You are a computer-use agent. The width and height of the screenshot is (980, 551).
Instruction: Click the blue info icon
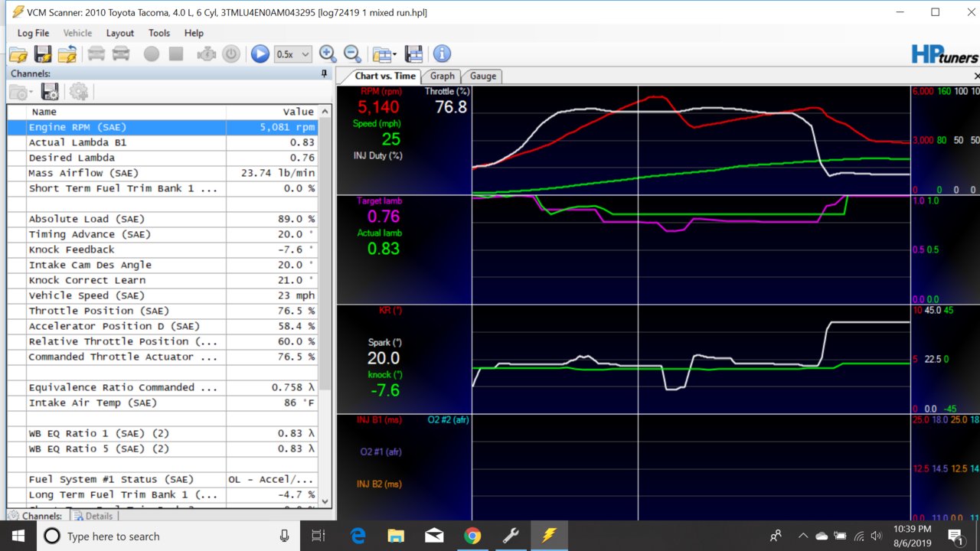click(442, 54)
